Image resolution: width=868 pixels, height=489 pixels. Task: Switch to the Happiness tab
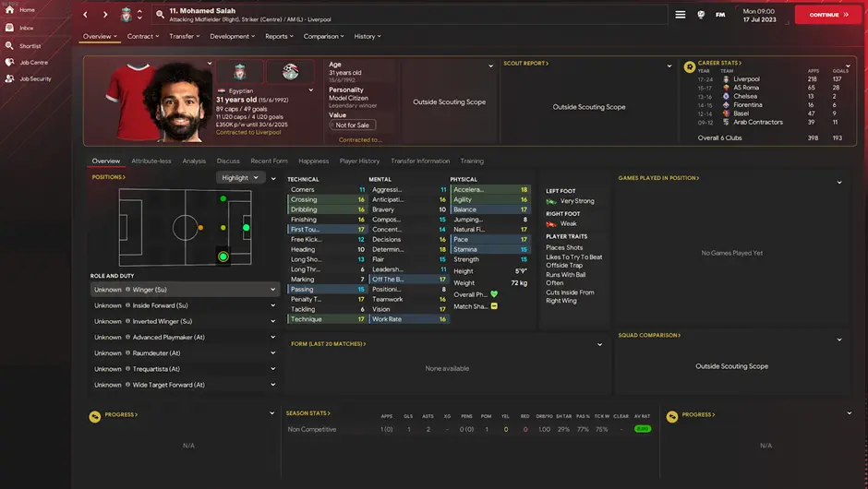coord(313,161)
